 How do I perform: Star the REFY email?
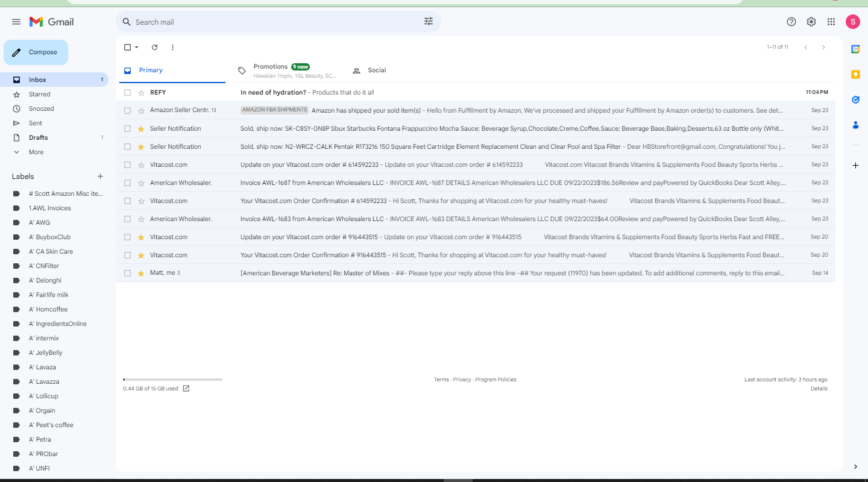coord(141,92)
